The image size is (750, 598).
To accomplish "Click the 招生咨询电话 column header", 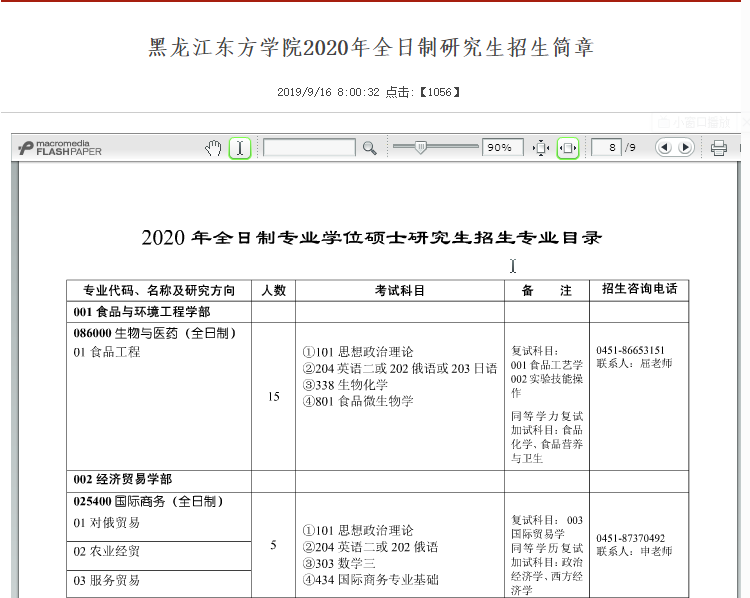I will pos(639,290).
